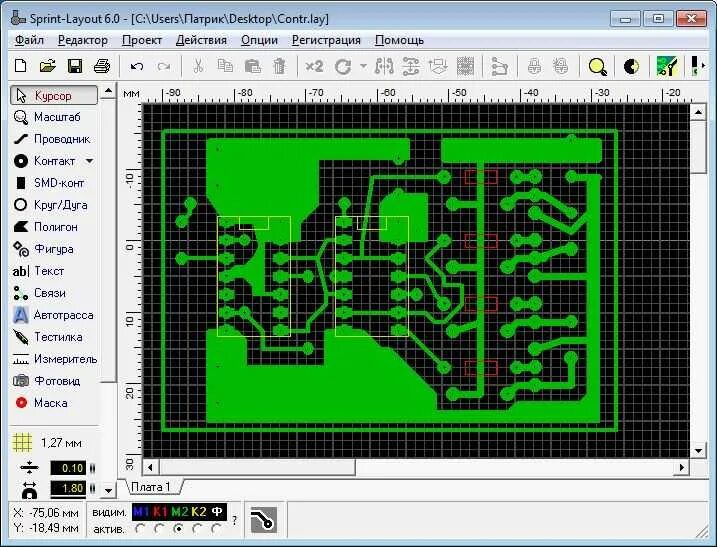
Task: Select the Проводник track tool
Action: (x=52, y=139)
